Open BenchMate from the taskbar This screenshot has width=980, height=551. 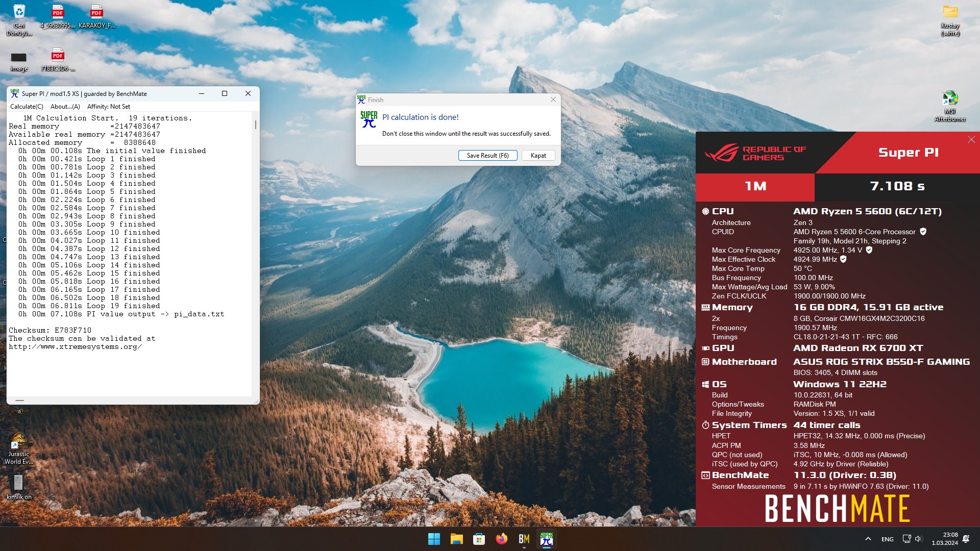pyautogui.click(x=524, y=539)
